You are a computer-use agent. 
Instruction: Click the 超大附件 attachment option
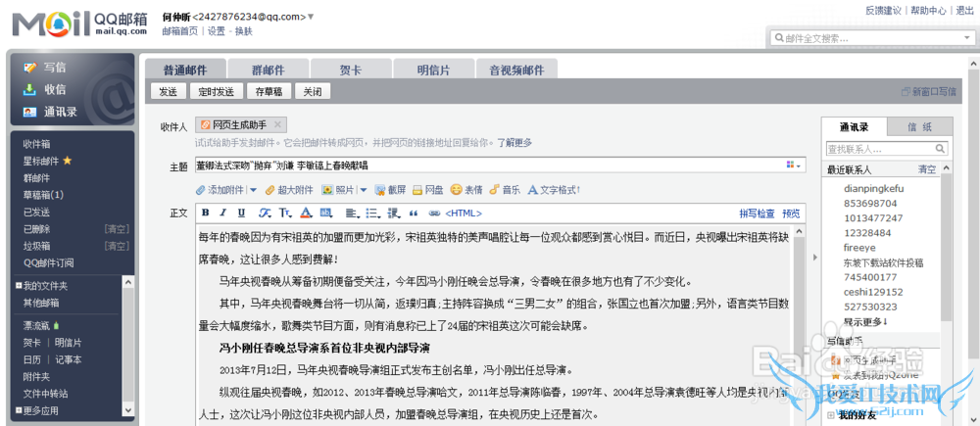click(x=289, y=190)
